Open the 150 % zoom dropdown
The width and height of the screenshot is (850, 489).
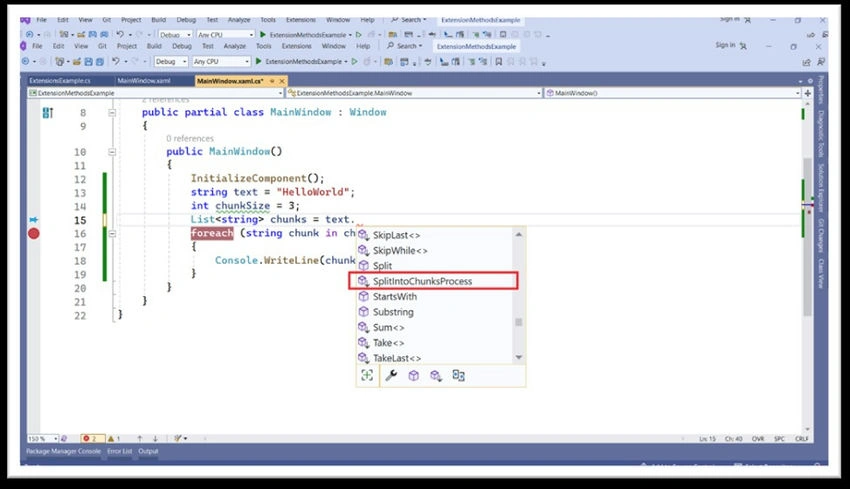pos(43,439)
